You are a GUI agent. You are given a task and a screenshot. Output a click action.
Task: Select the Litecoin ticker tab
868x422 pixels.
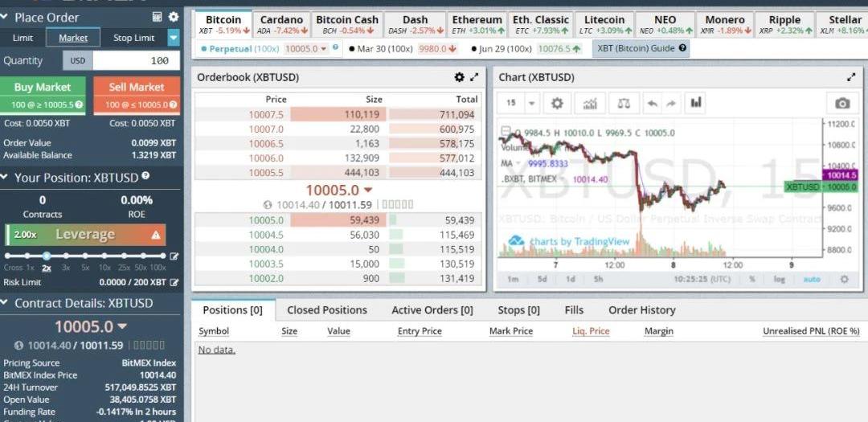tap(604, 24)
